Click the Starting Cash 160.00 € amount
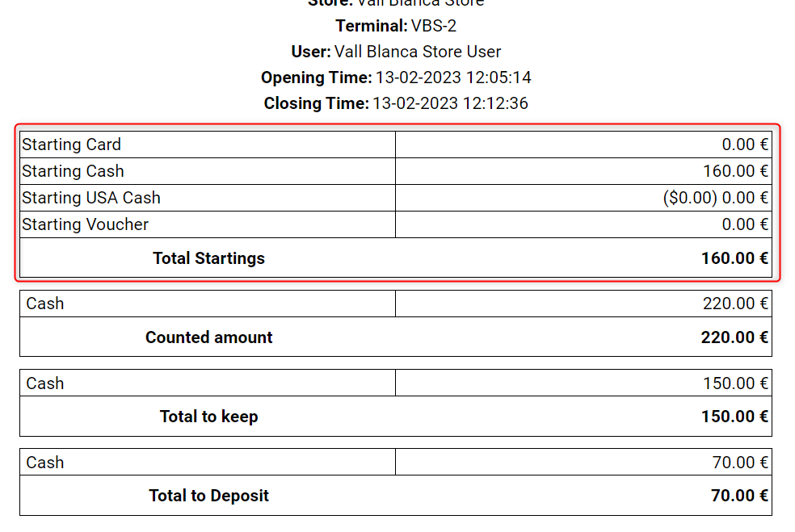This screenshot has height=532, width=795. coord(735,171)
